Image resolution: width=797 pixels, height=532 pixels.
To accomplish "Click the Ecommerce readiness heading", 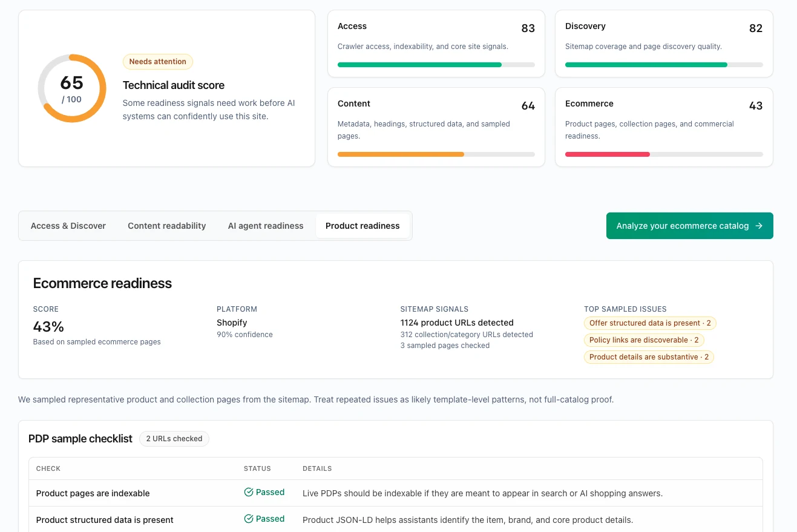I will (x=102, y=283).
